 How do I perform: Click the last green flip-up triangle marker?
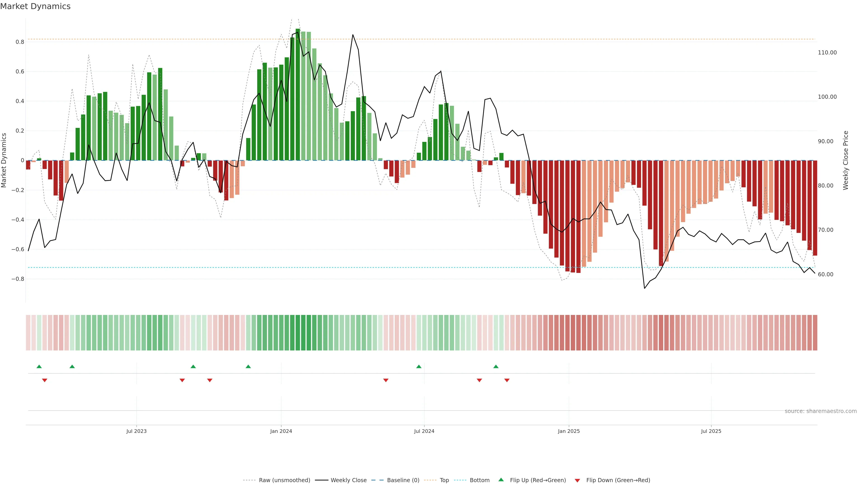click(x=496, y=366)
